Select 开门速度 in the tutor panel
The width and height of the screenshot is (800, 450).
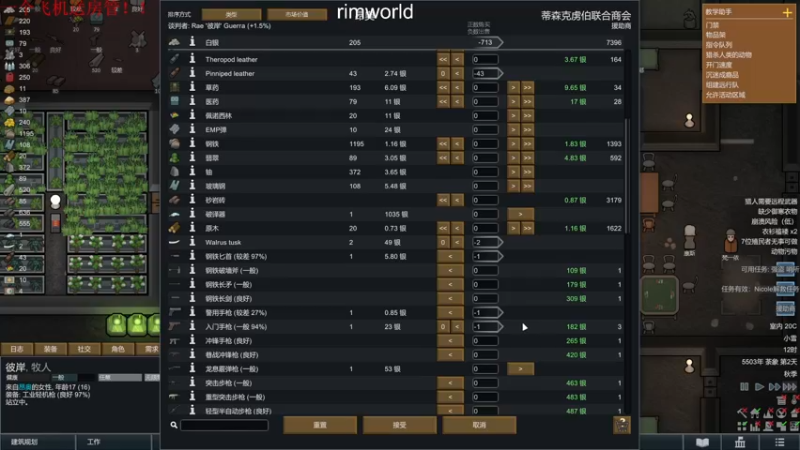click(x=719, y=65)
